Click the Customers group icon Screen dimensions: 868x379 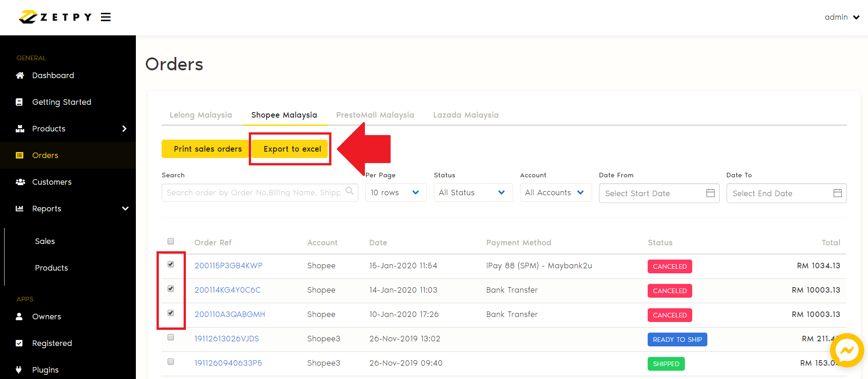tap(20, 182)
